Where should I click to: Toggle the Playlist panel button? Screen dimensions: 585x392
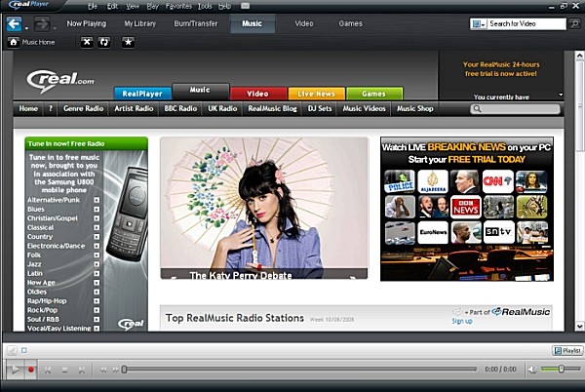point(567,351)
